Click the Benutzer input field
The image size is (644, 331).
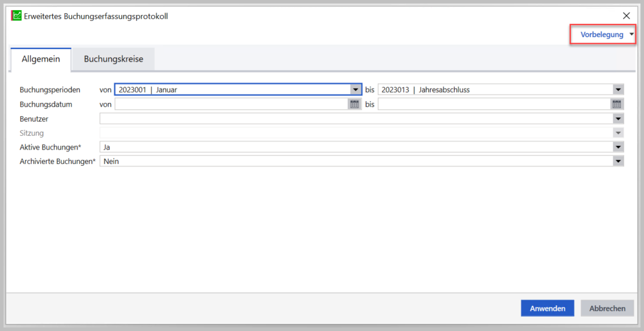355,119
